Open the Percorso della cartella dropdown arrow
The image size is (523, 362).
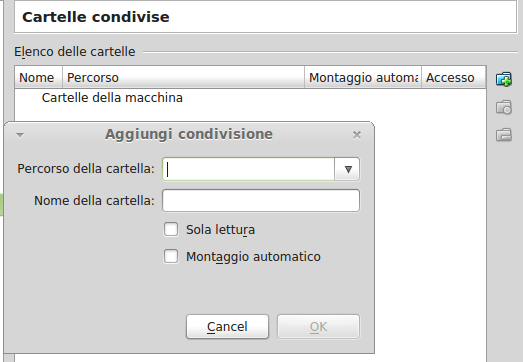[x=347, y=169]
